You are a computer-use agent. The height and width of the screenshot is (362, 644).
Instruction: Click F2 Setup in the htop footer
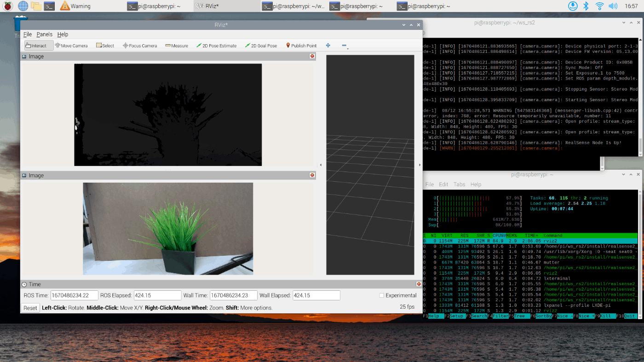click(x=454, y=316)
